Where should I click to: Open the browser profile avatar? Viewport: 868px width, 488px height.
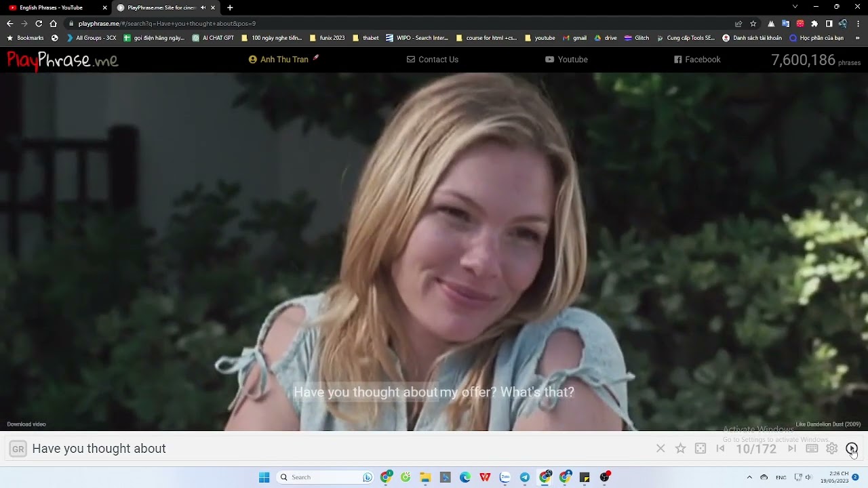pyautogui.click(x=843, y=23)
